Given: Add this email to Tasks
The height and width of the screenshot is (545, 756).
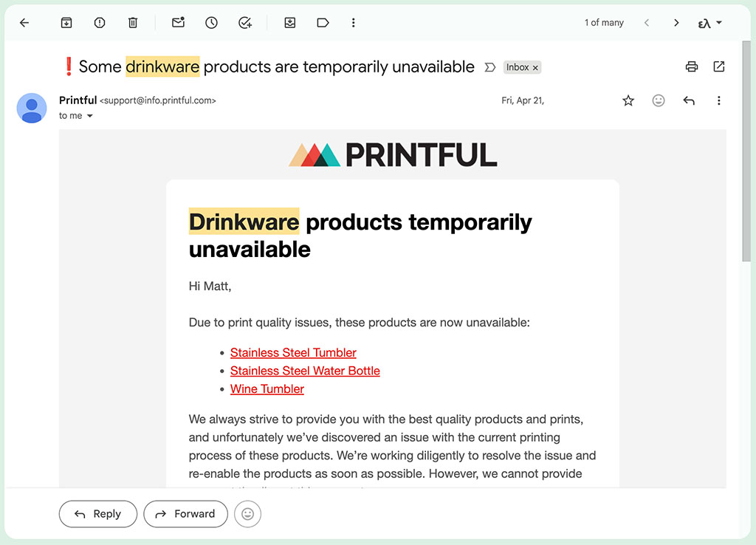Looking at the screenshot, I should tap(245, 22).
